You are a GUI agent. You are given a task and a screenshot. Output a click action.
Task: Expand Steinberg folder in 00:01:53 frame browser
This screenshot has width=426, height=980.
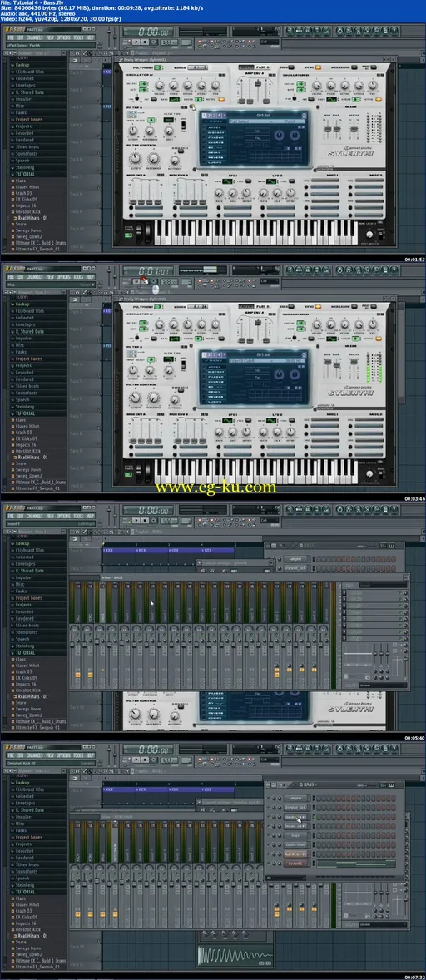click(25, 167)
